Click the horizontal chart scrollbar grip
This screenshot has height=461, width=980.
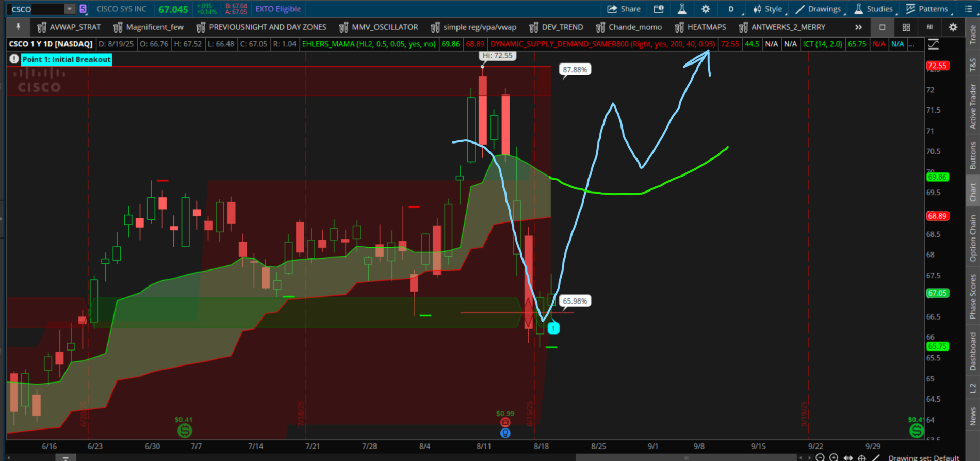[x=686, y=457]
